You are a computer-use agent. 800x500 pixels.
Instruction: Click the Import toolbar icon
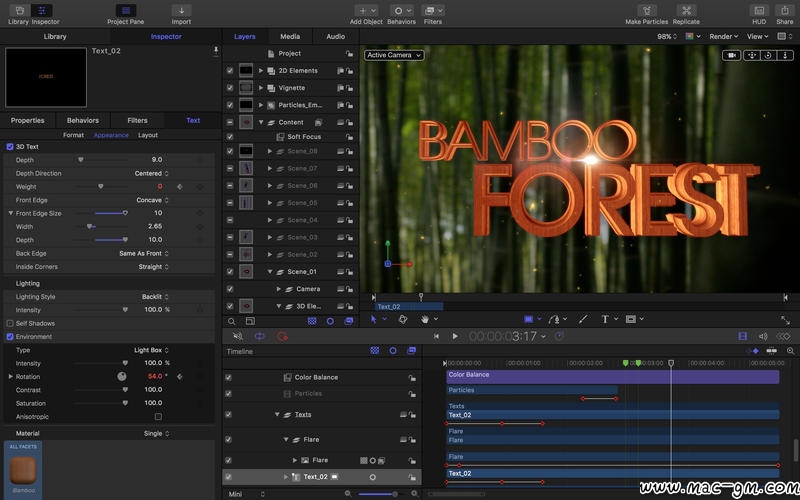[181, 10]
